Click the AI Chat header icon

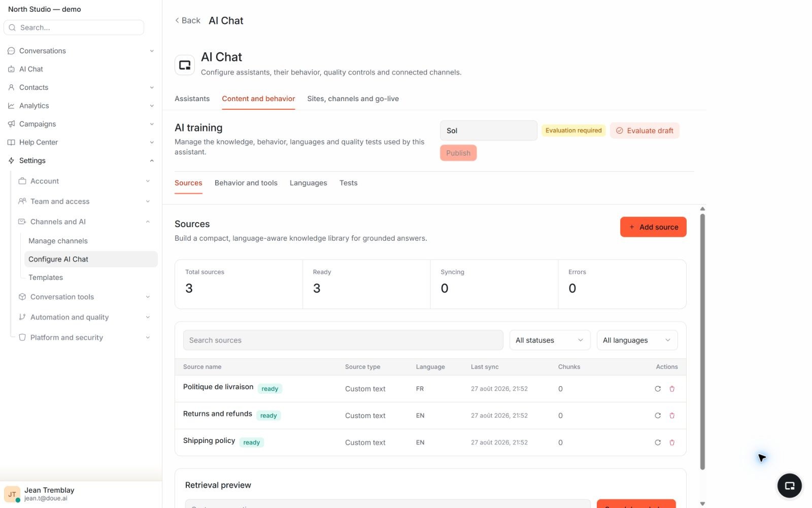coord(185,65)
